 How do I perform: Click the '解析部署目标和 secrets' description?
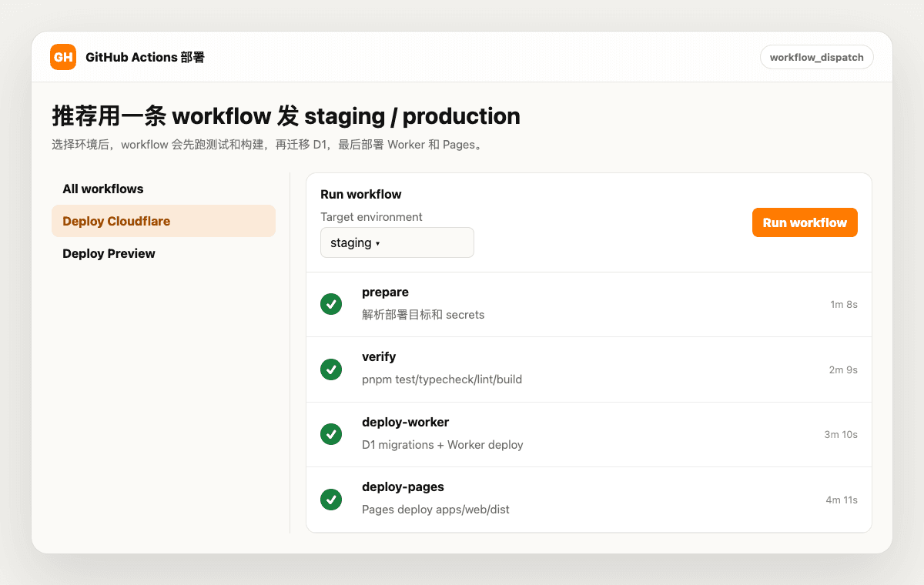click(x=423, y=315)
